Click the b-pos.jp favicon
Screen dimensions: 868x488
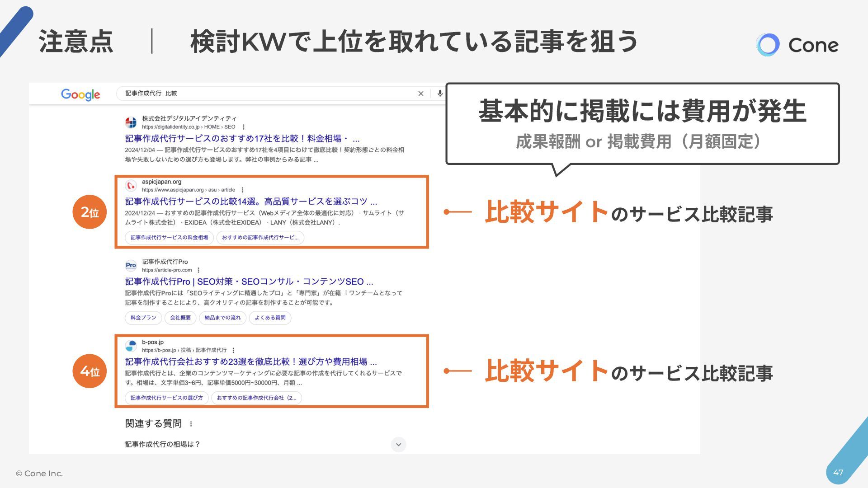pos(131,346)
